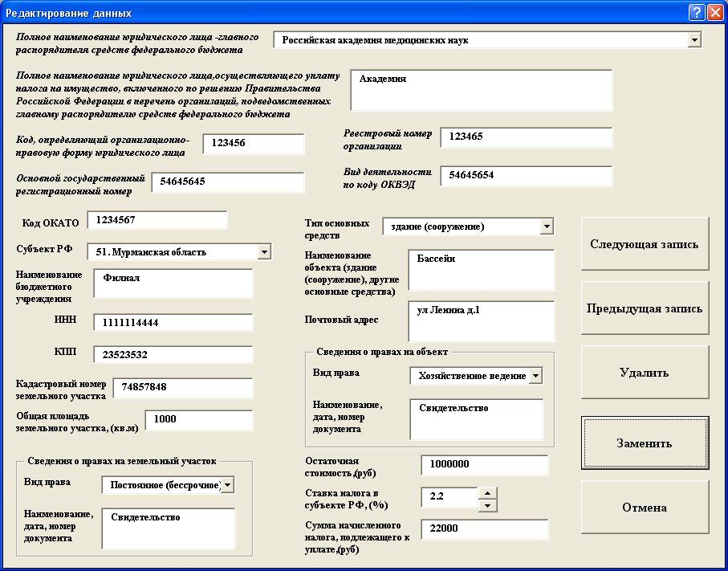
Task: Click the Следующая запись button
Action: [x=645, y=244]
